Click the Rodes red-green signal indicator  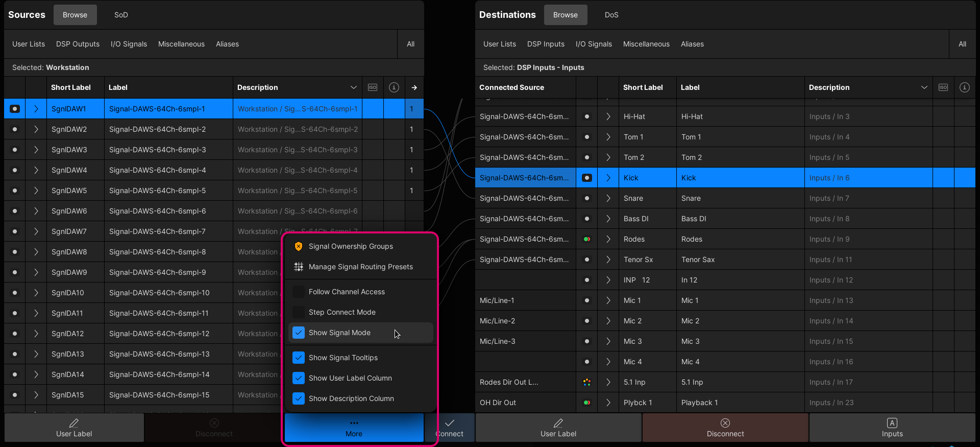coord(587,239)
